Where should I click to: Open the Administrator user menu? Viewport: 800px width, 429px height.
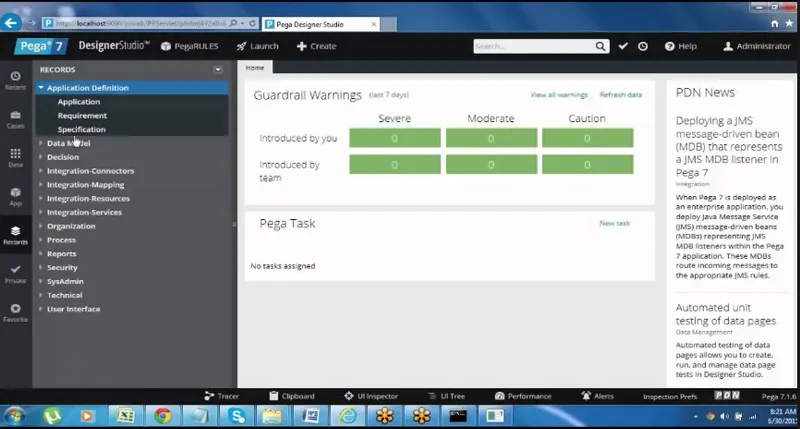pos(757,46)
